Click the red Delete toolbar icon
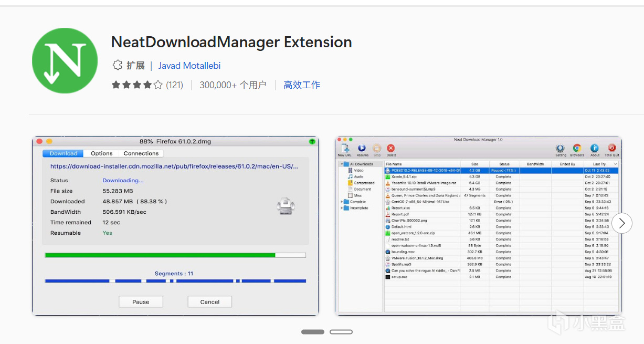 point(391,150)
